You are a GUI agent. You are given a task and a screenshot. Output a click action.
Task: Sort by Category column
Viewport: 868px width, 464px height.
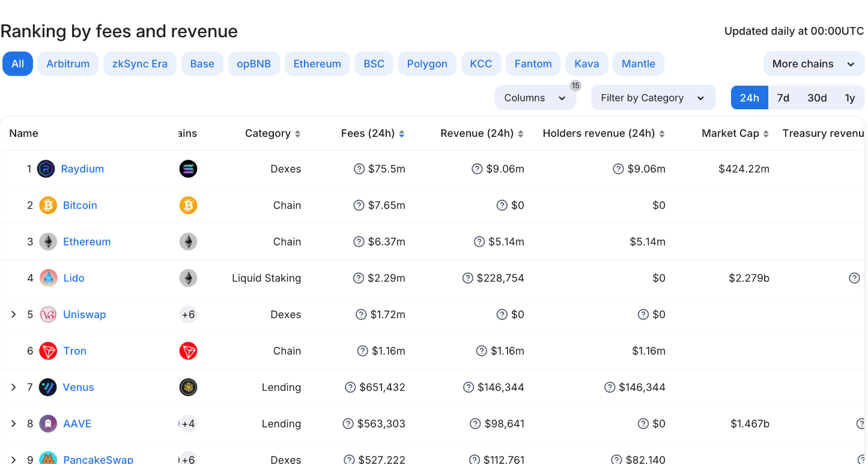(273, 133)
